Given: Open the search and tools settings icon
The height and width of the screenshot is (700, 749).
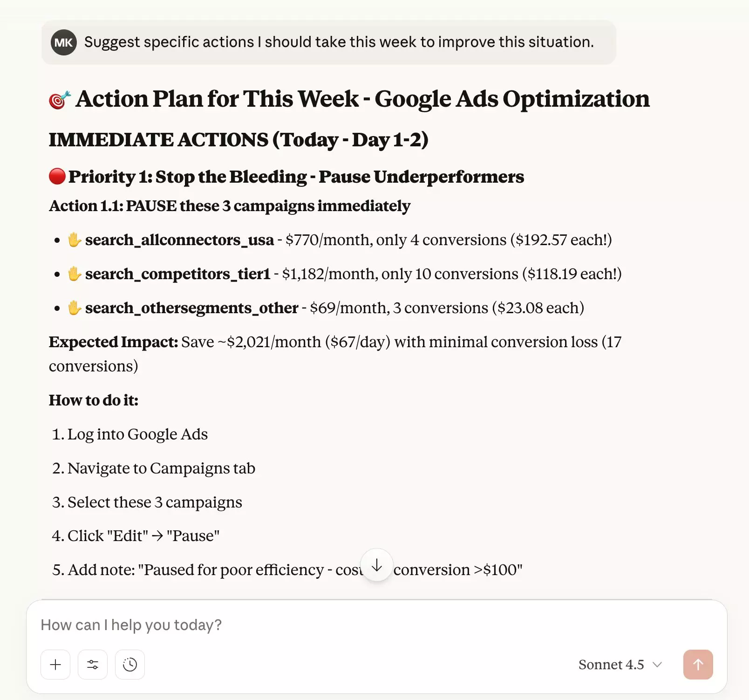Looking at the screenshot, I should click(93, 665).
